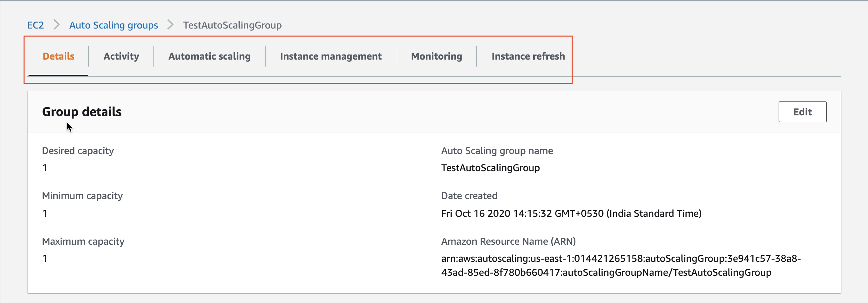The image size is (868, 303).
Task: Click chevron after Auto Scaling groups breadcrumb
Action: click(171, 25)
